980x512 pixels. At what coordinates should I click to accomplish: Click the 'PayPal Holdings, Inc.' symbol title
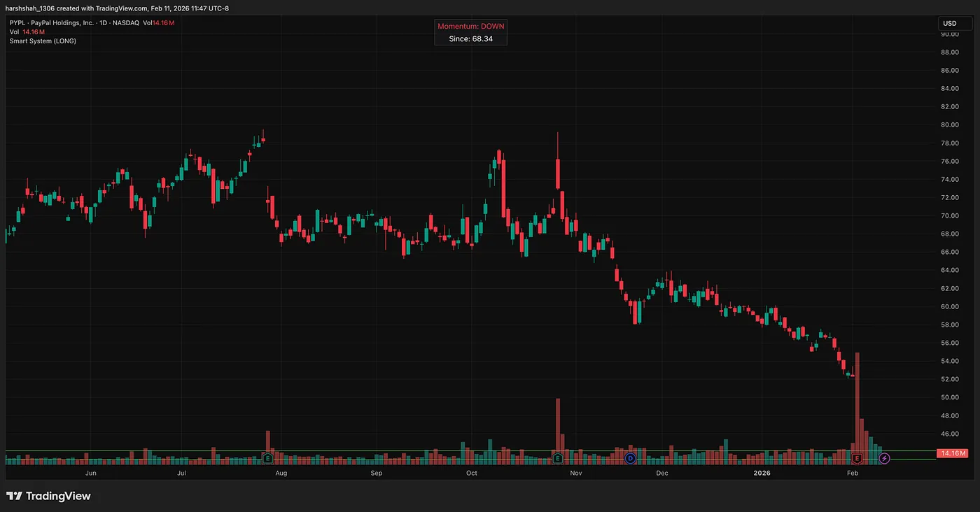tap(62, 23)
